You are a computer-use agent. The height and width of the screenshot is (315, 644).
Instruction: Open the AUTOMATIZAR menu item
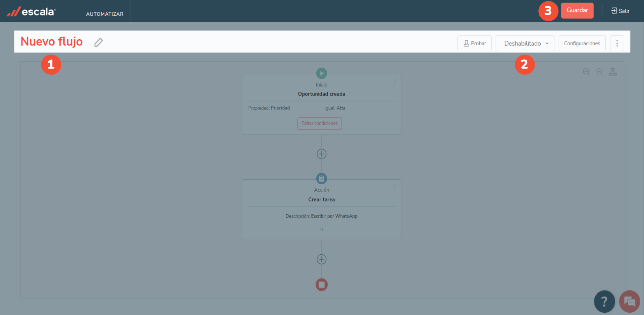[x=105, y=14]
